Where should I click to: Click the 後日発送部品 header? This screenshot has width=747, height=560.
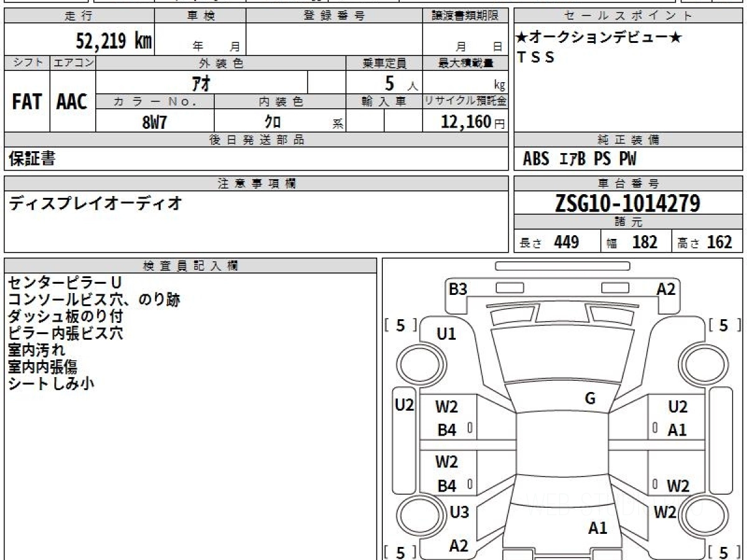pyautogui.click(x=256, y=140)
